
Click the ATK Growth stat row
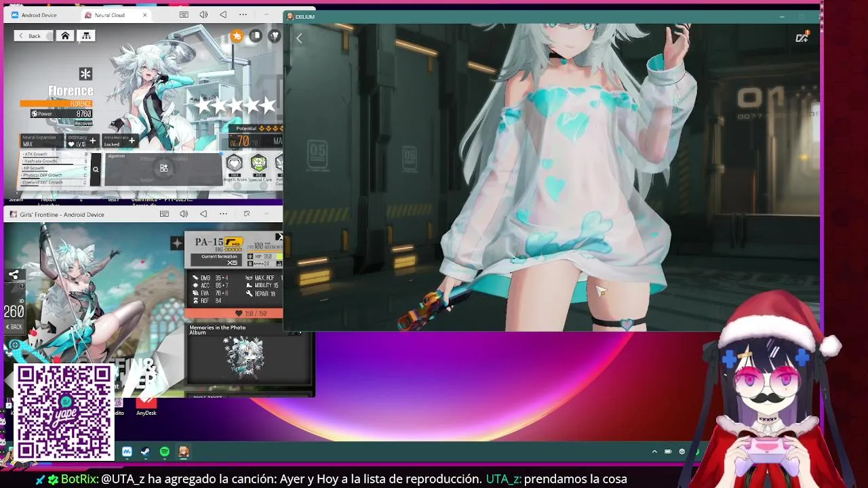pos(56,155)
